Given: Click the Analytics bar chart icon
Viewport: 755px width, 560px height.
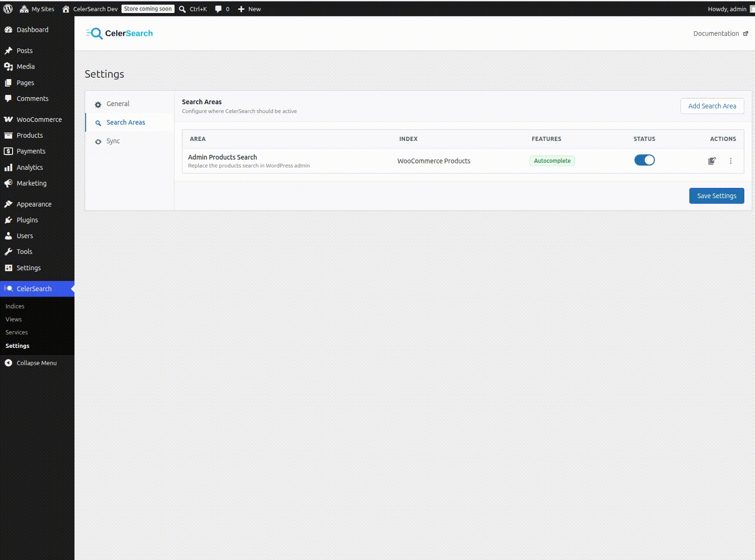Looking at the screenshot, I should (x=8, y=167).
